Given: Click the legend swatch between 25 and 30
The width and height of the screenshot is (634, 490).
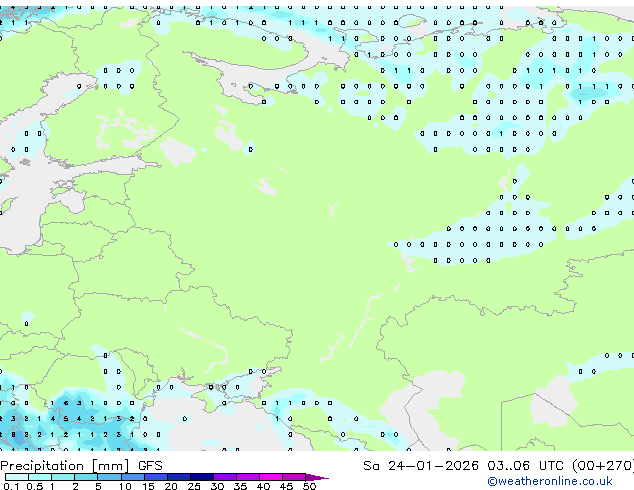Looking at the screenshot, I should pos(201,477).
